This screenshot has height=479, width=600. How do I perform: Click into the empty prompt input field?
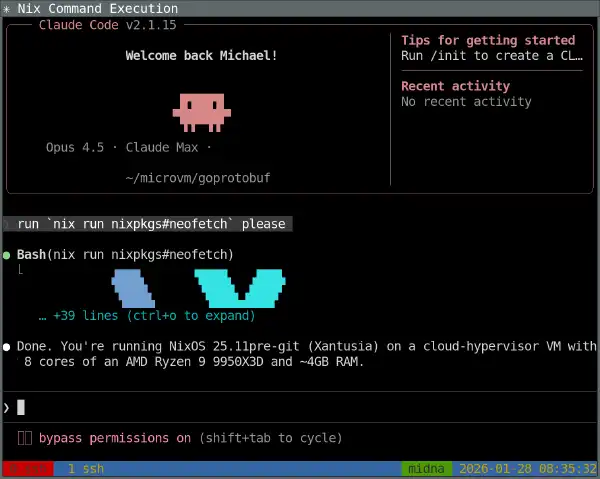(x=300, y=407)
